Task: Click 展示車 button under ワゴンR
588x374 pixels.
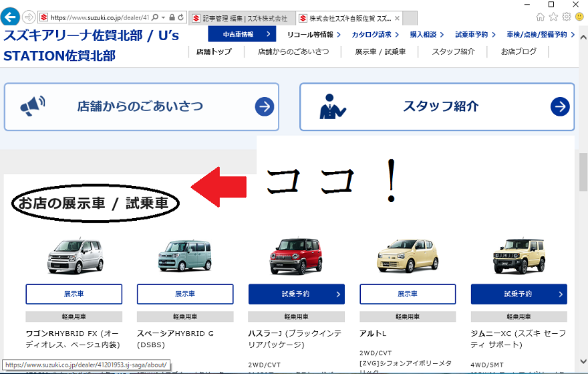Action: point(74,294)
